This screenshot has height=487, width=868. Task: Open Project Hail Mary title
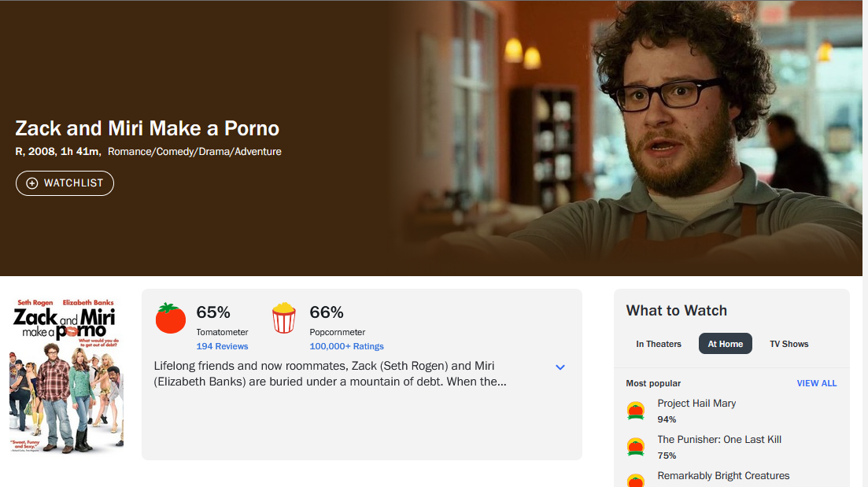coord(696,404)
